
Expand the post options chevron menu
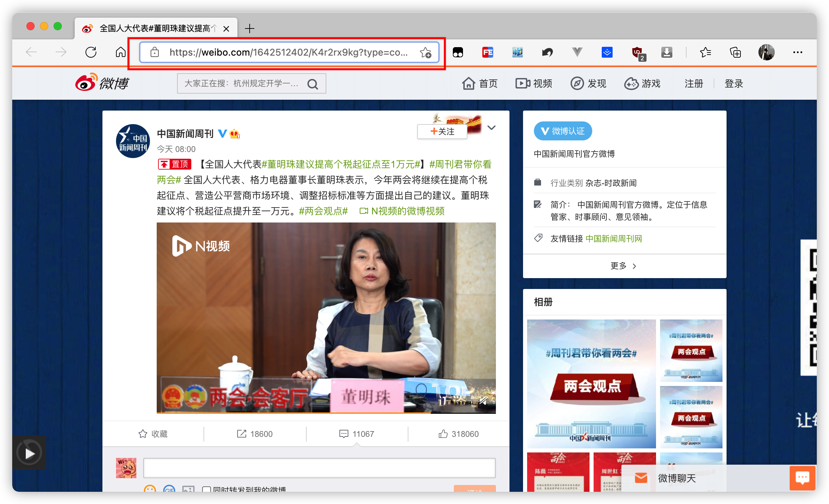pos(491,128)
